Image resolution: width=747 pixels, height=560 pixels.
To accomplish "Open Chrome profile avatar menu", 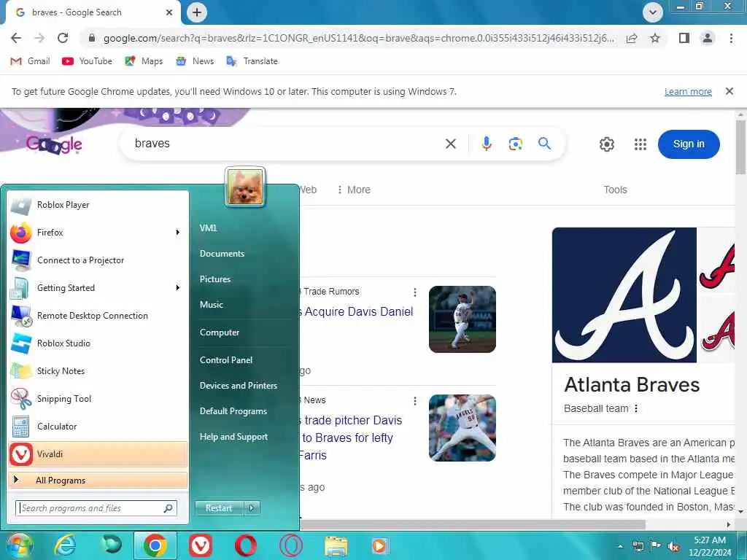I will pos(708,38).
